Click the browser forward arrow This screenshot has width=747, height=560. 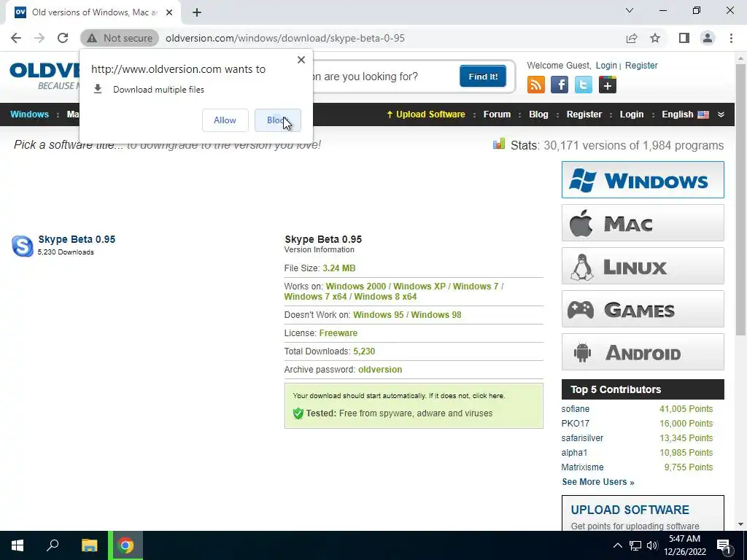(39, 38)
